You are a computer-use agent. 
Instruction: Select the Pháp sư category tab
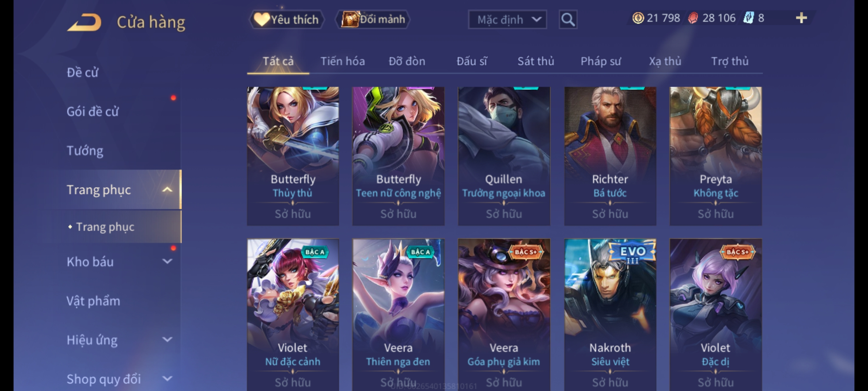coord(600,61)
